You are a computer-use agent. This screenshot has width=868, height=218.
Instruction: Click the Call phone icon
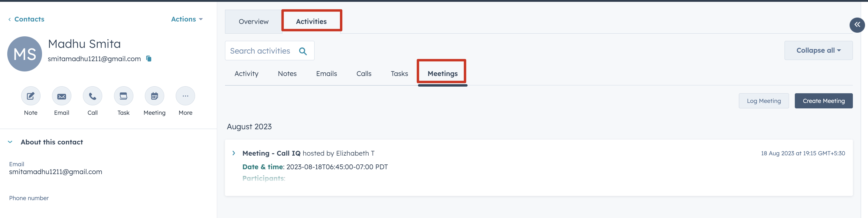tap(92, 96)
